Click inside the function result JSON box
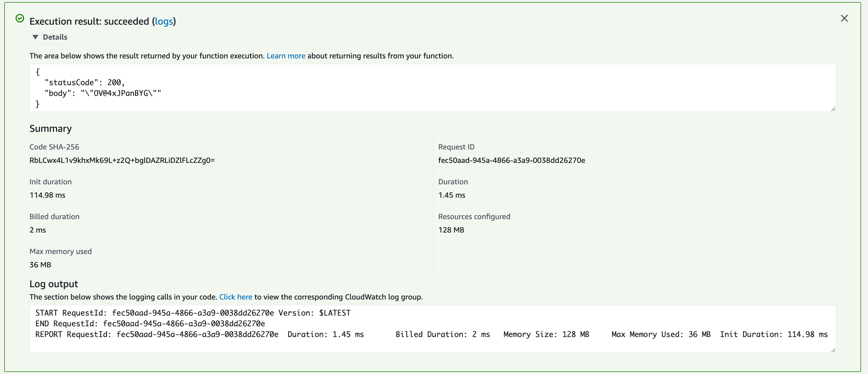The height and width of the screenshot is (374, 868). tap(433, 88)
